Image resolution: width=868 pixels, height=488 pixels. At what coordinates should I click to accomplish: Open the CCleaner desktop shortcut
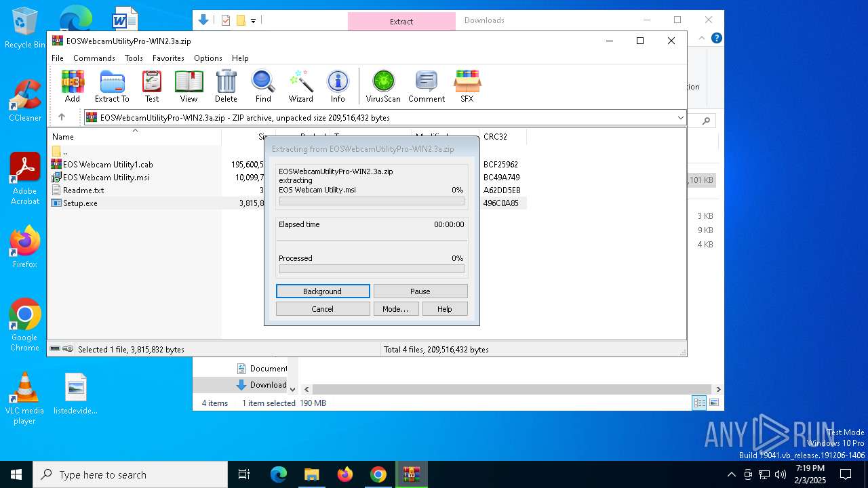(x=24, y=100)
